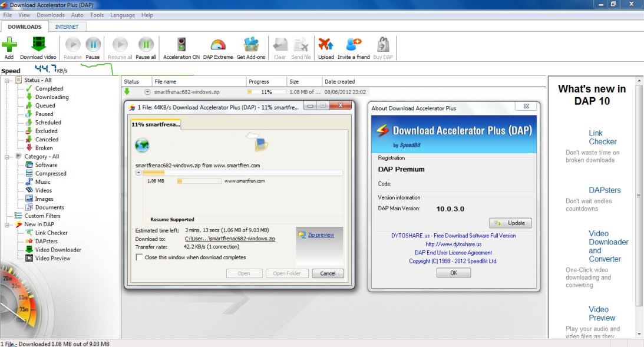Click the Resume toolbar icon
The width and height of the screenshot is (644, 347).
[72, 45]
